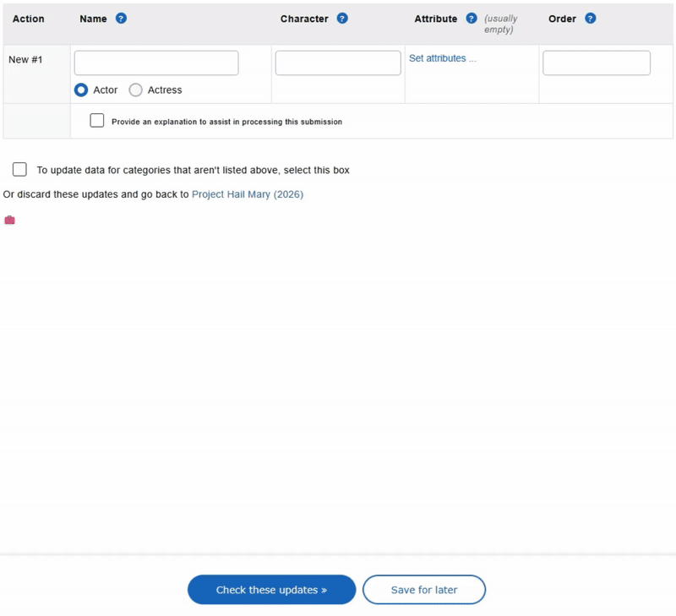Click the Name column header text
This screenshot has width=676, height=616.
point(93,19)
